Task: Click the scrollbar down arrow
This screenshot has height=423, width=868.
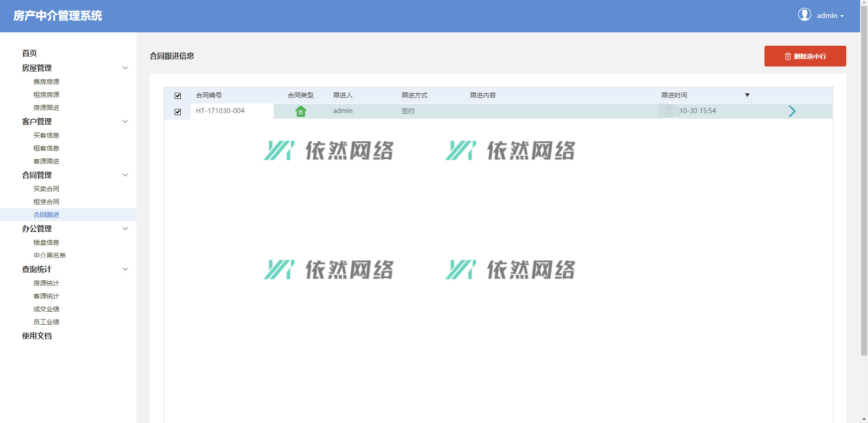Action: [x=864, y=419]
